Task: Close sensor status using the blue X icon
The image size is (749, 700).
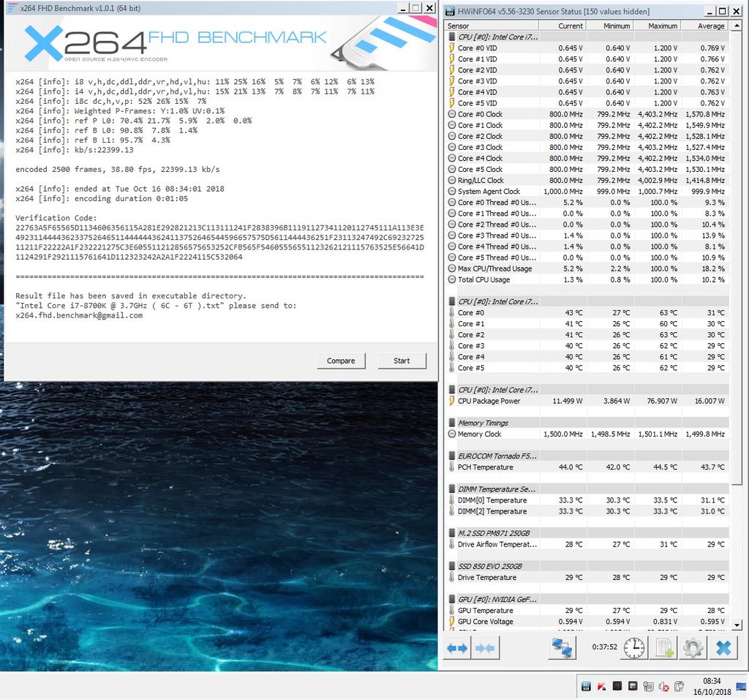Action: (723, 648)
